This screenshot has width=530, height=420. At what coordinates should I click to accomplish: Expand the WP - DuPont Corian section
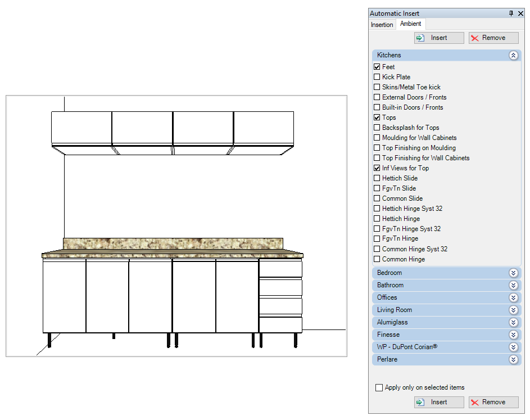point(513,347)
